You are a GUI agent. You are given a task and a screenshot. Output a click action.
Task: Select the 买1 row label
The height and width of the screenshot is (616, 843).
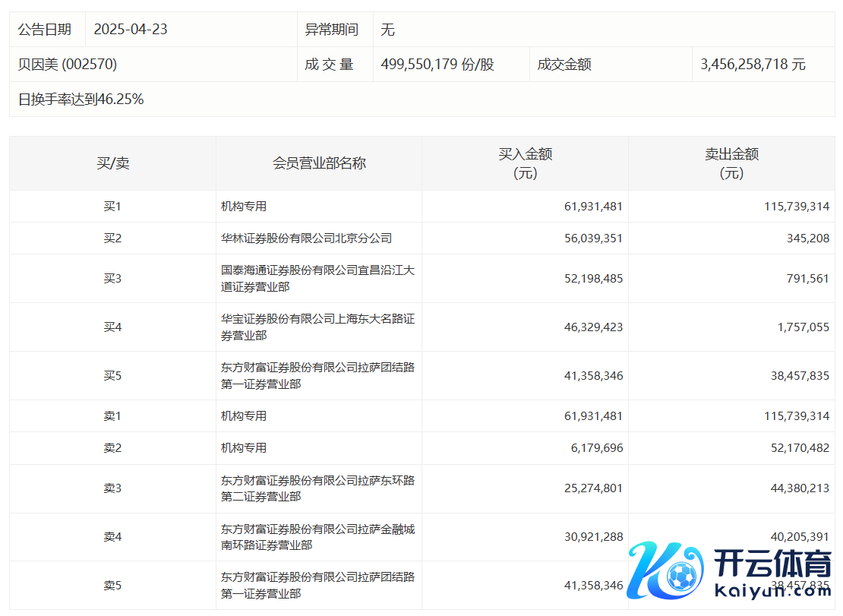click(x=112, y=207)
